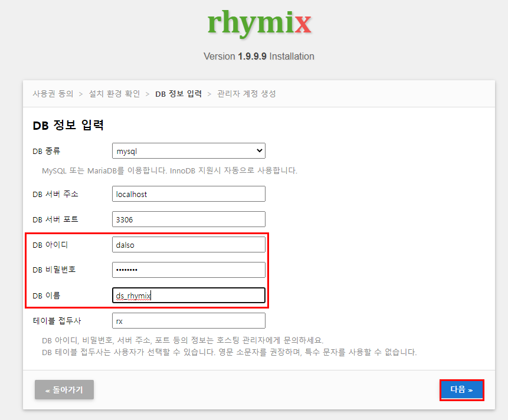Click the DB 이름 field with ds_rhymix

point(189,296)
